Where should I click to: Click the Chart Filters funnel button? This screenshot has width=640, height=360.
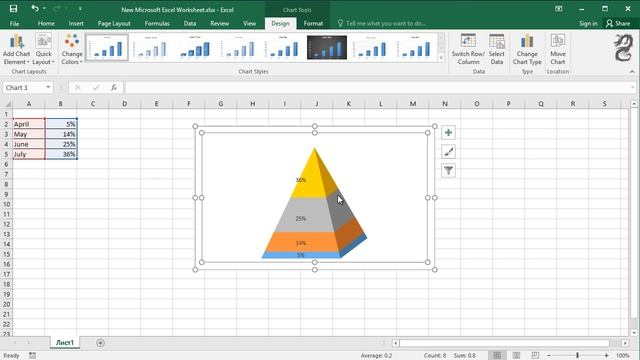[448, 171]
